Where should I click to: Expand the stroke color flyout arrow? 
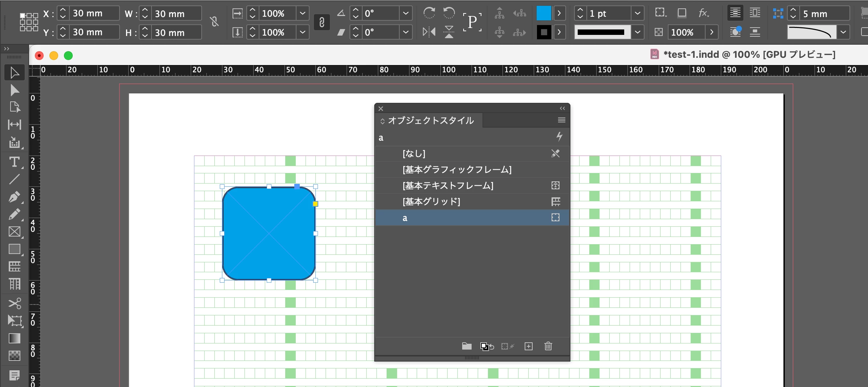point(559,32)
